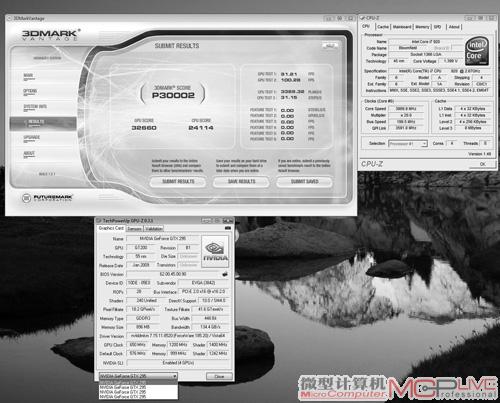500x403 pixels.
Task: Click CPU-Z title bar icon
Action: click(x=363, y=18)
